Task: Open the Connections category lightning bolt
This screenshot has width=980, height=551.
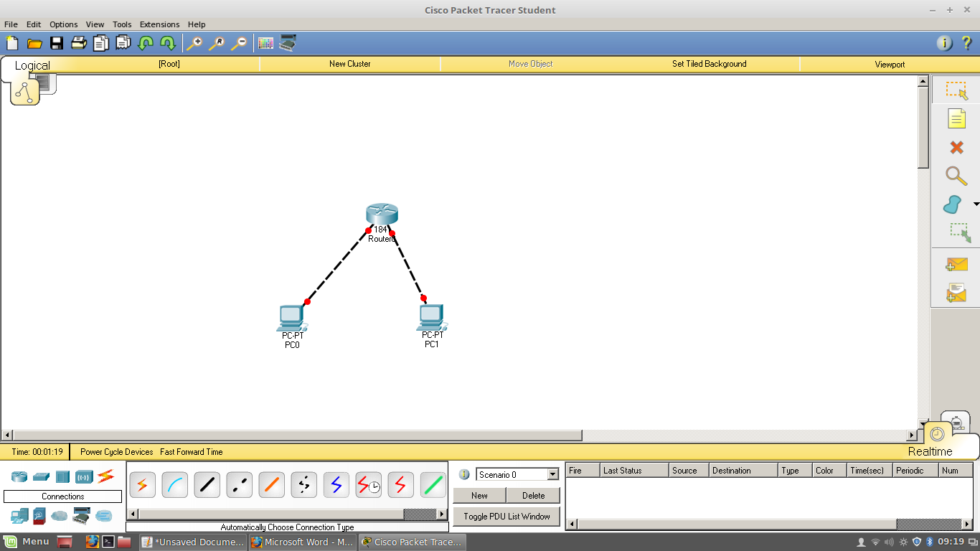Action: coord(105,476)
